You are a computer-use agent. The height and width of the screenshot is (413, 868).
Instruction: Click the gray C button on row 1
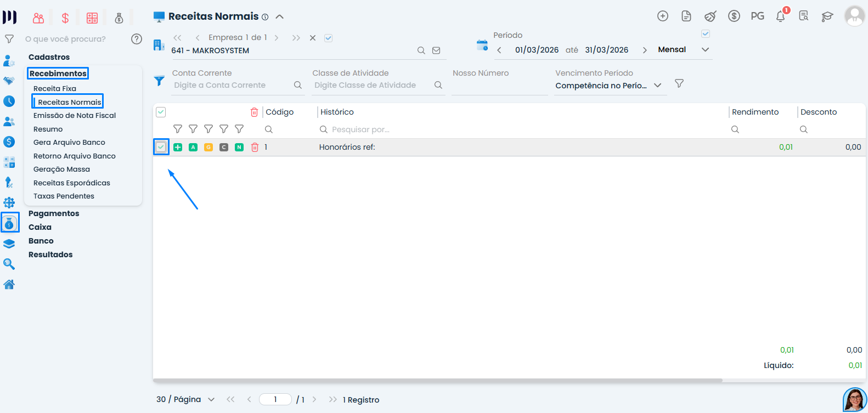pyautogui.click(x=224, y=147)
